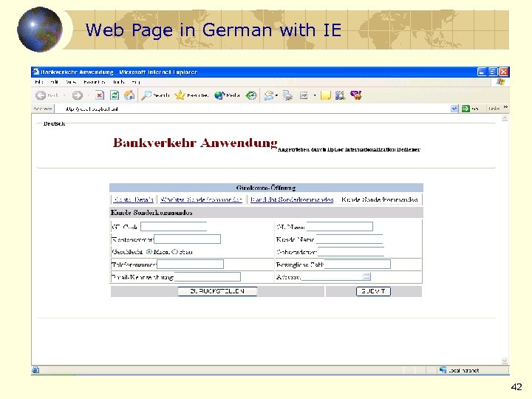The image size is (532, 399).
Task: Click the Telefonnummer input field
Action: coord(191,264)
